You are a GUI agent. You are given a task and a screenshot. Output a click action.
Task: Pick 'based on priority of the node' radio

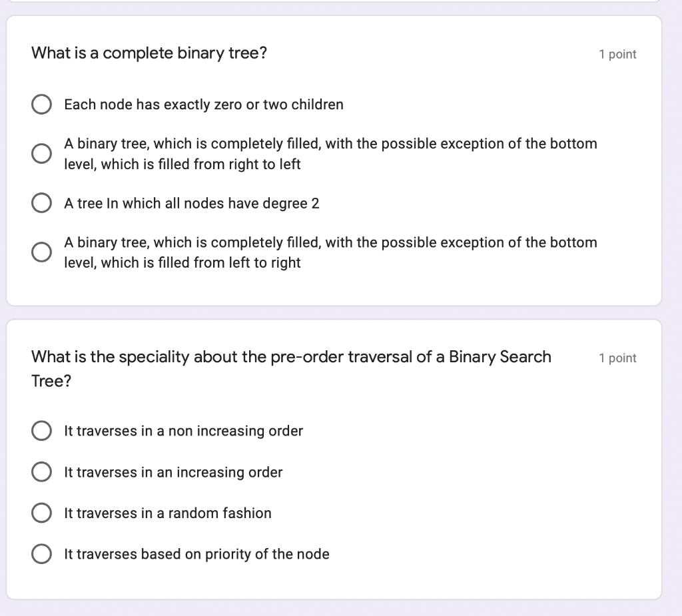(42, 554)
